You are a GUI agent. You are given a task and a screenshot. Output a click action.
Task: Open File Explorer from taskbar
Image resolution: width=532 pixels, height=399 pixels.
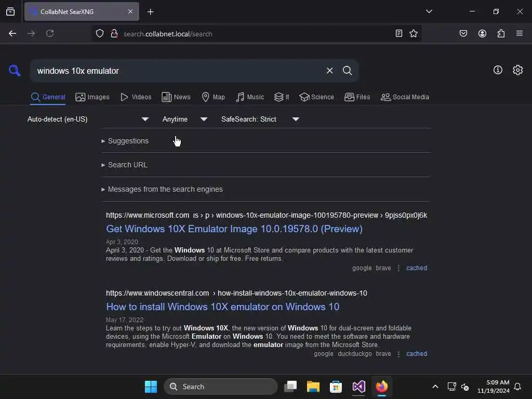point(313,387)
